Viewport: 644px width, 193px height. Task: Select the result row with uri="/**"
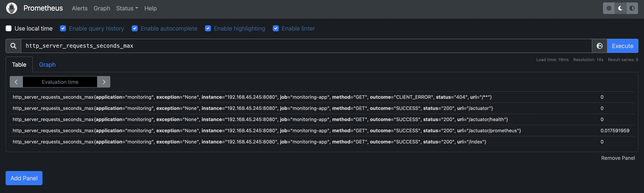[x=322, y=97]
